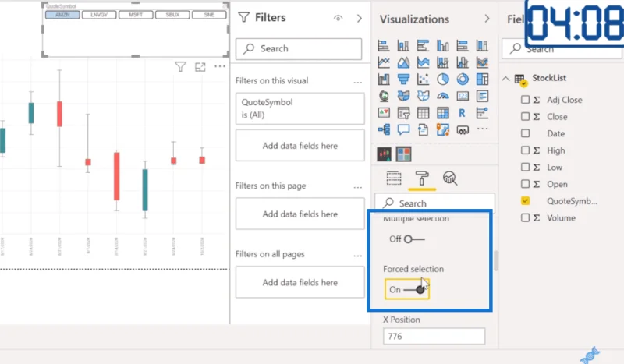Open get more visuals ellipsis

(482, 129)
